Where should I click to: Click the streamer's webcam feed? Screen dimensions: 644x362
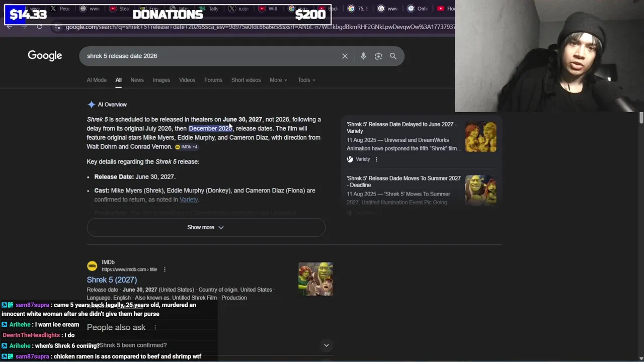(x=549, y=56)
